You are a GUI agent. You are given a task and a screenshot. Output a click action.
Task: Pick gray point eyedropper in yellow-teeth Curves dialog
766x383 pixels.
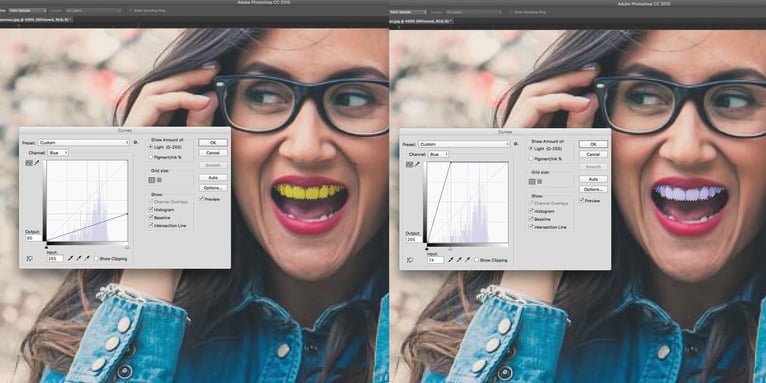[79, 258]
